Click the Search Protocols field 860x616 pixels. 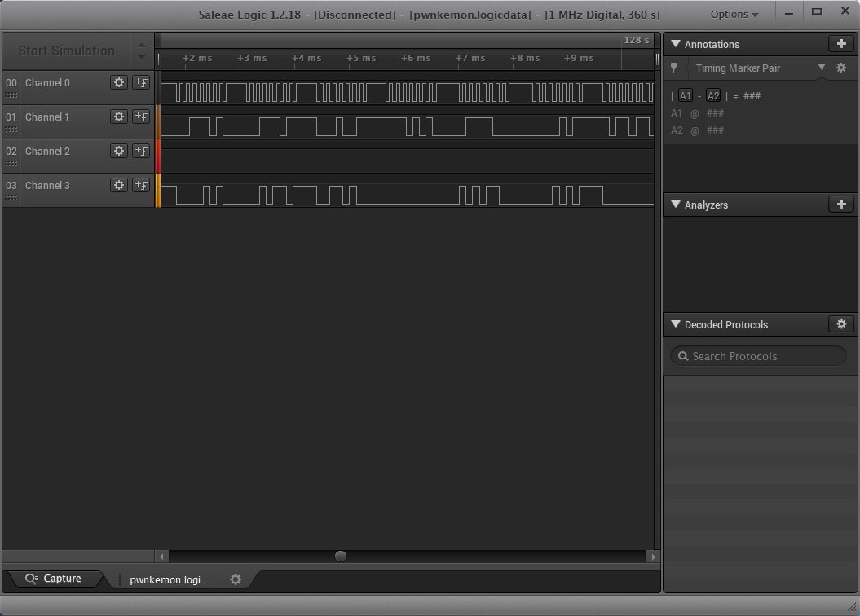758,356
